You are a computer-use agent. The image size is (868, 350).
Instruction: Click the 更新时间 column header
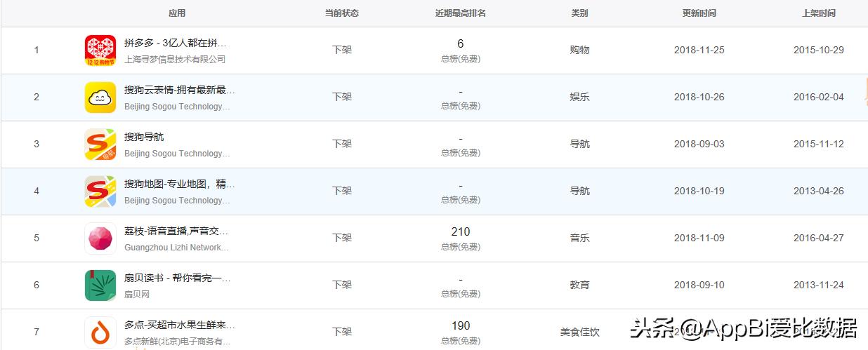tap(699, 13)
